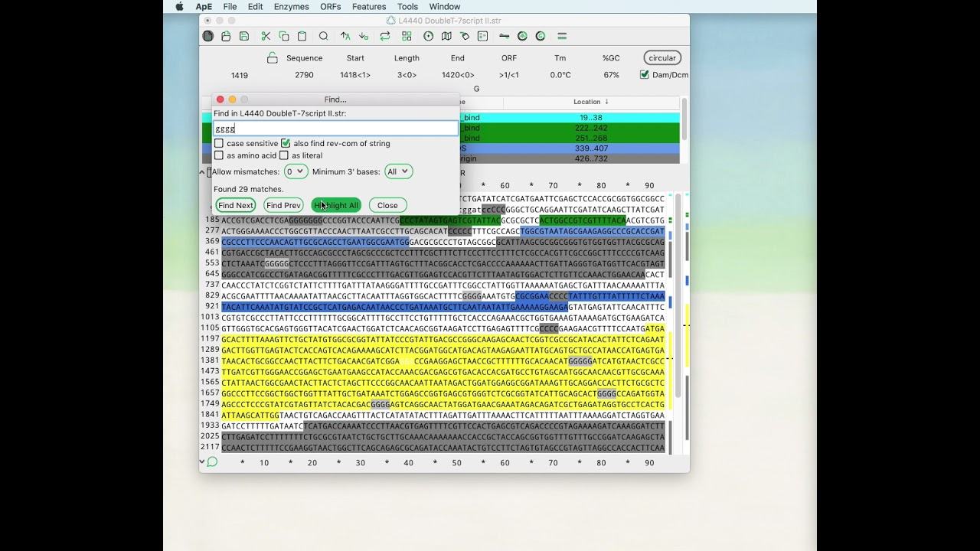Click the dark circular arrow icon

(522, 36)
